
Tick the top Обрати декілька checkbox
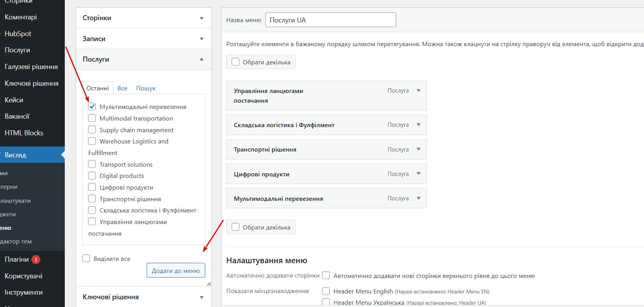(235, 62)
